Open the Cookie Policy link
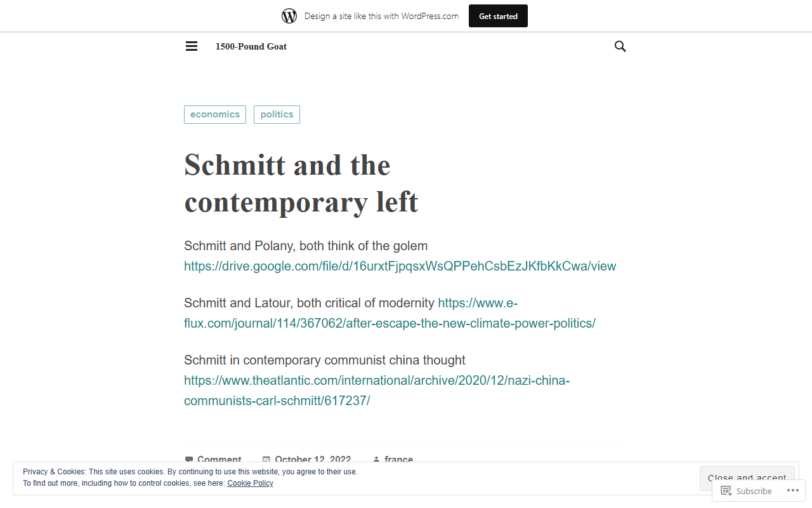 coord(250,483)
